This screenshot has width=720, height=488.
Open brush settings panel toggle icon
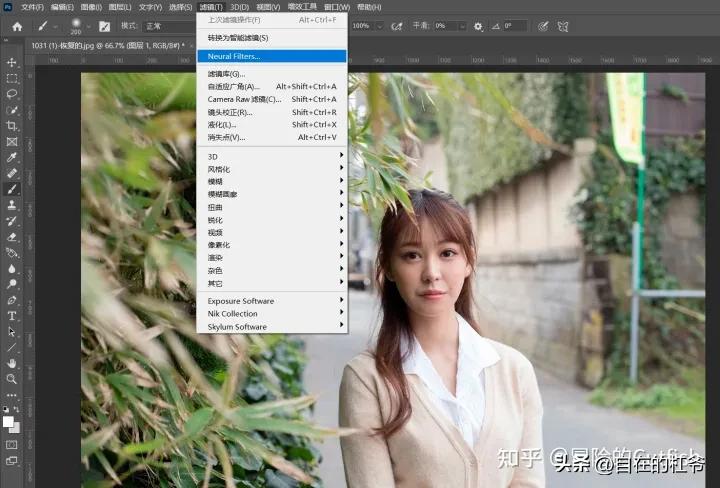105,27
